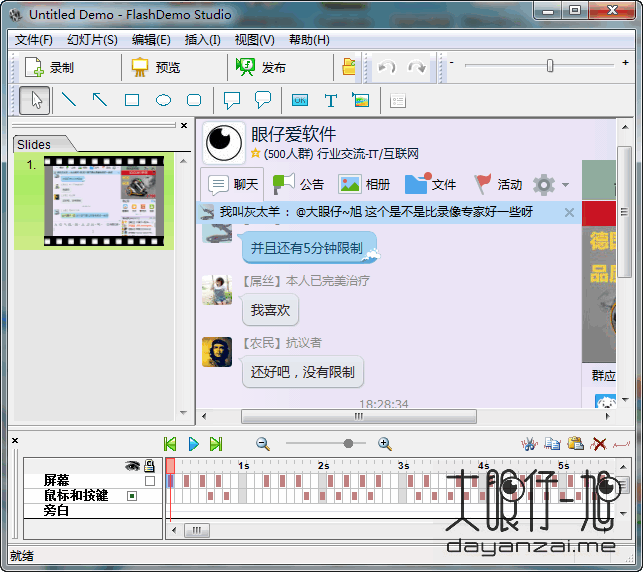This screenshot has width=643, height=572.
Task: Click the 3s marker on timeline ruler
Action: click(x=403, y=466)
